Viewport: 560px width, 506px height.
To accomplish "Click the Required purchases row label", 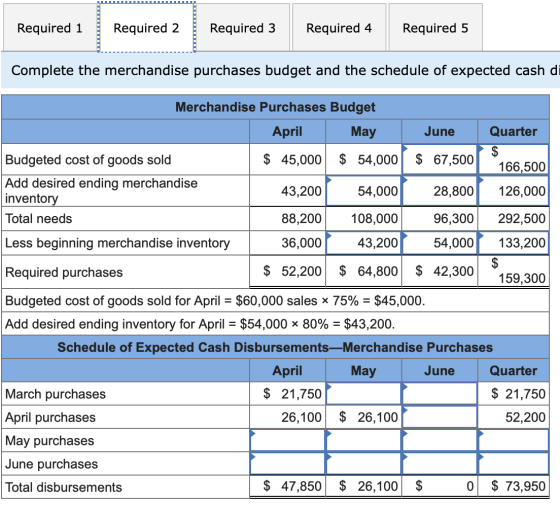I will (x=64, y=272).
